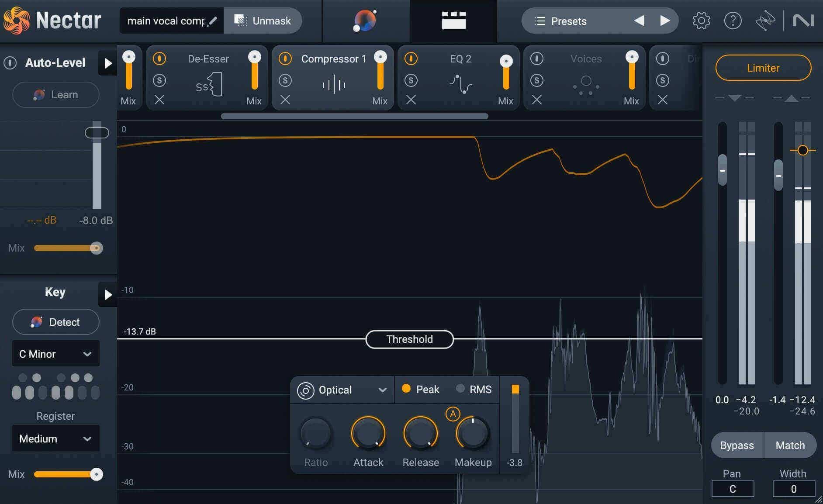823x504 pixels.
Task: Click module chain horizontal scrollbar
Action: click(354, 116)
